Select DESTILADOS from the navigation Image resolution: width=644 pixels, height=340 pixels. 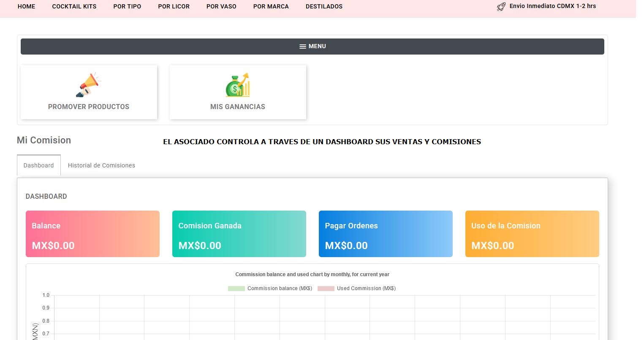coord(324,6)
